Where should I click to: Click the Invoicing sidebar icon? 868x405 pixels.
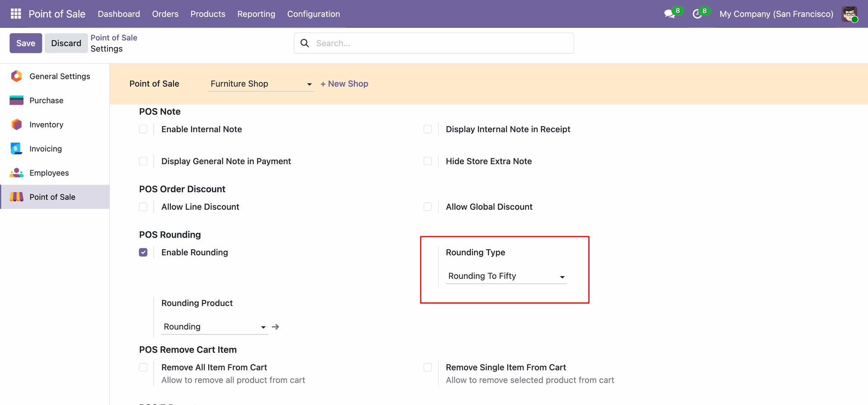coord(17,148)
